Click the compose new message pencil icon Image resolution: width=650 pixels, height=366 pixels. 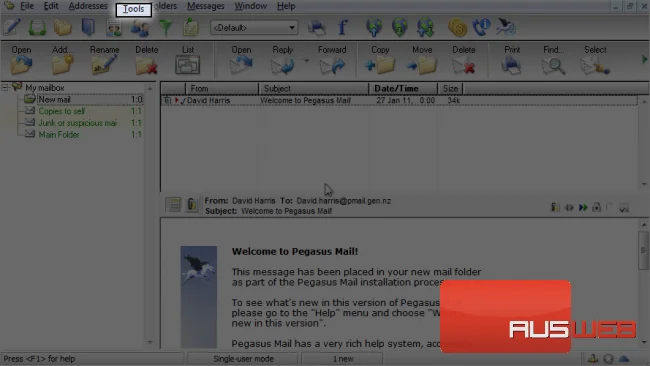[x=12, y=27]
